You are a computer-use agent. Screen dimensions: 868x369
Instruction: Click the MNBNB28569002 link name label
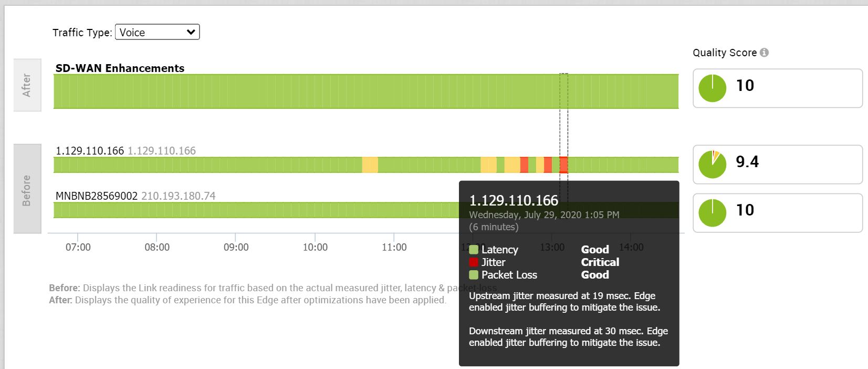(x=96, y=196)
